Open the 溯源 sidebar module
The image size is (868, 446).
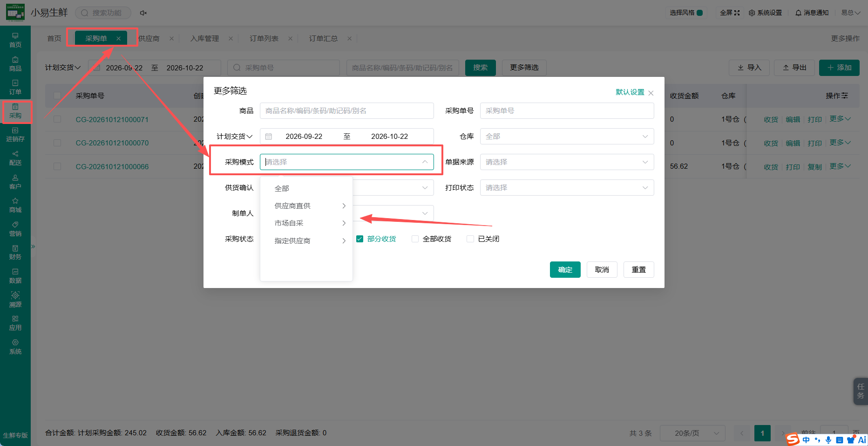(15, 300)
